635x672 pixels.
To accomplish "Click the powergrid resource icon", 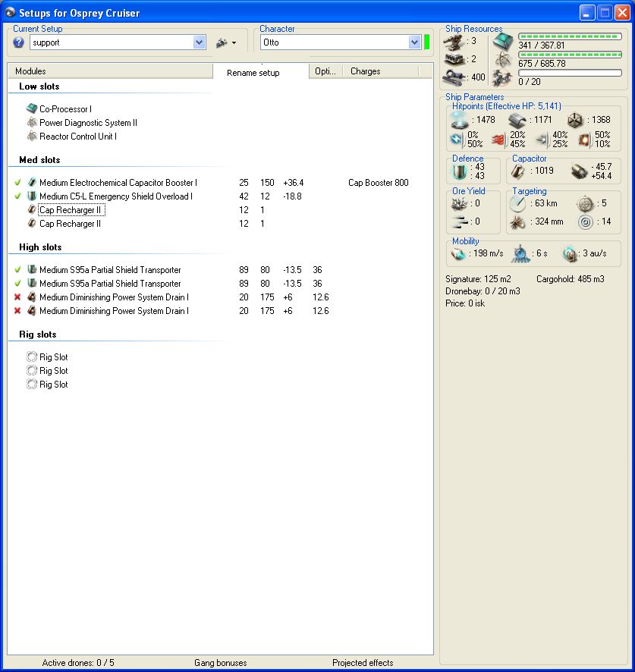I will pyautogui.click(x=503, y=59).
